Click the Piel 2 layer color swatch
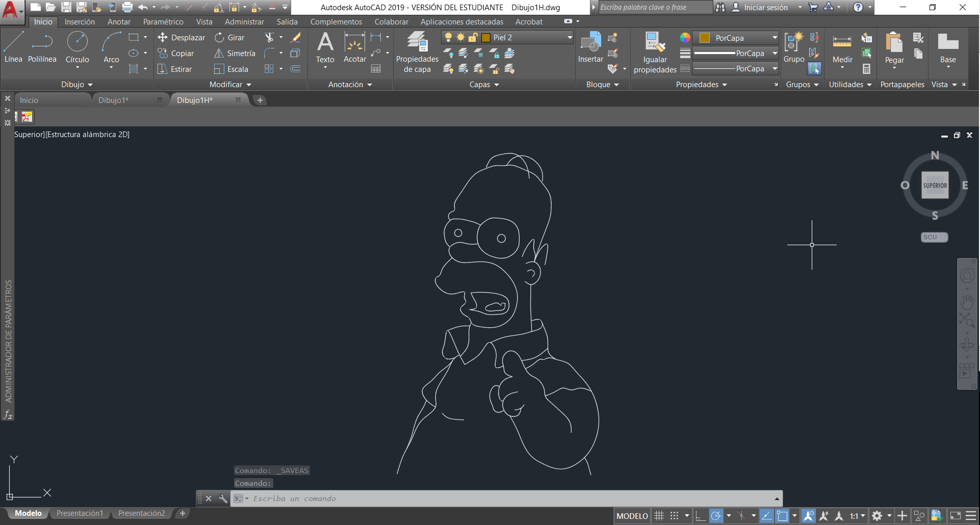This screenshot has height=525, width=980. [x=486, y=37]
